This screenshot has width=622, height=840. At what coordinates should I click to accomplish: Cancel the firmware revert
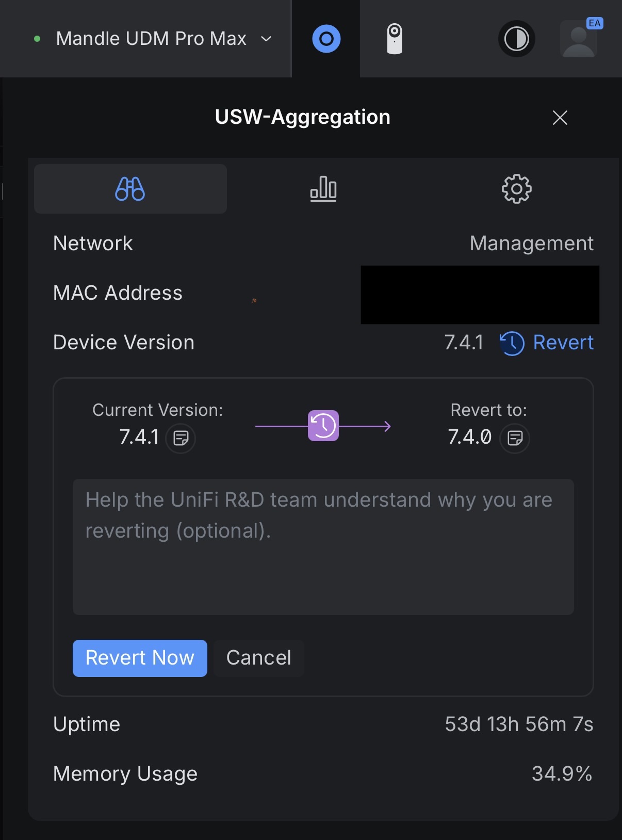click(x=259, y=658)
